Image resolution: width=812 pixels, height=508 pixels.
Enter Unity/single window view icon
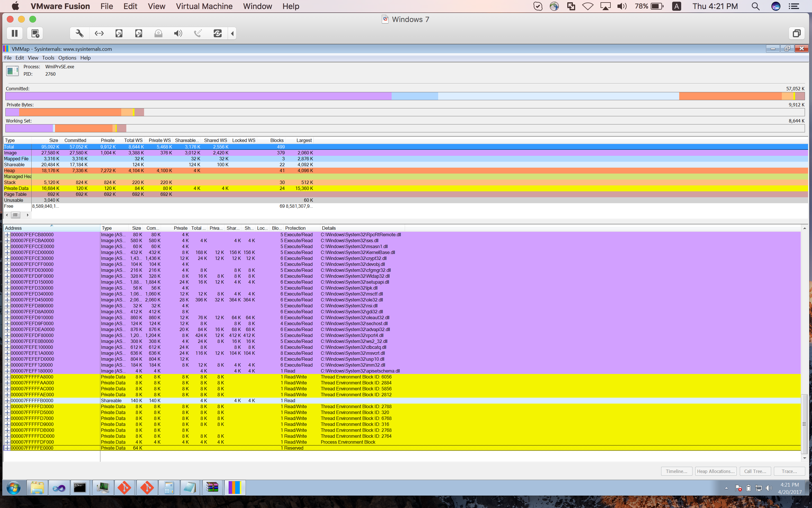[x=796, y=33]
